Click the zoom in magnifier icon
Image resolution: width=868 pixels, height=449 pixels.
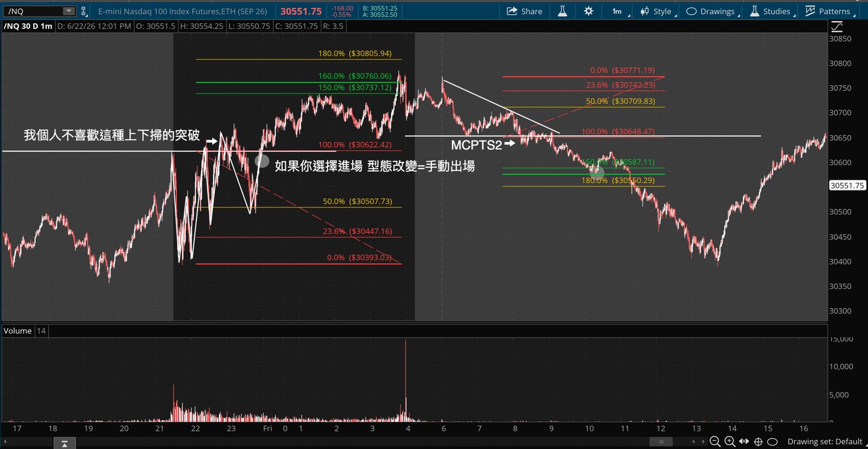[730, 441]
